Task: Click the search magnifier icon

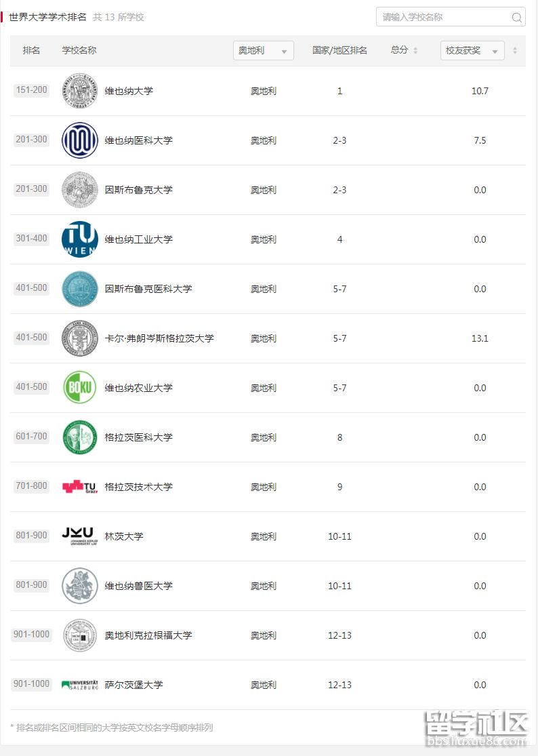Action: click(517, 18)
